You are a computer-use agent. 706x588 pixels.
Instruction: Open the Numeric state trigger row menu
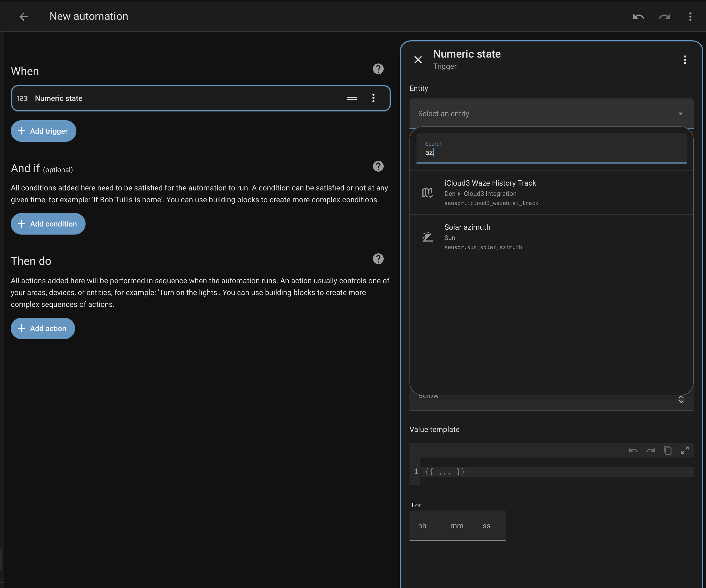pos(373,98)
